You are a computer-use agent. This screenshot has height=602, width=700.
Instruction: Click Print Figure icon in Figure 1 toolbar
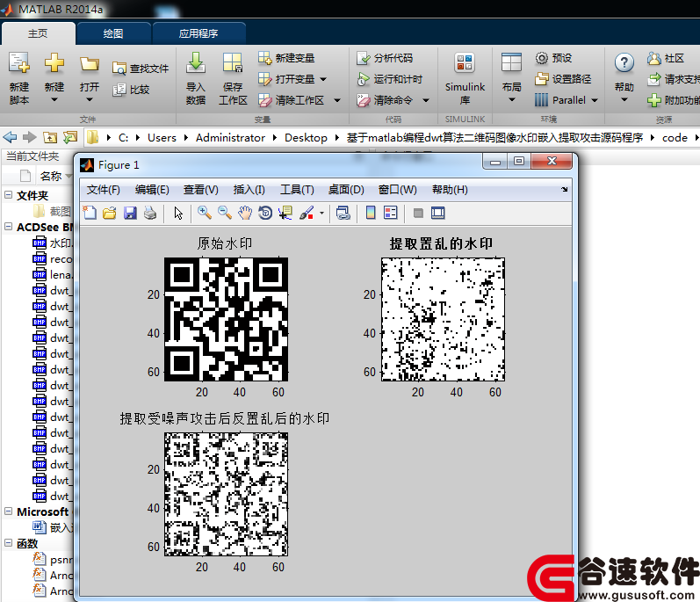[150, 213]
